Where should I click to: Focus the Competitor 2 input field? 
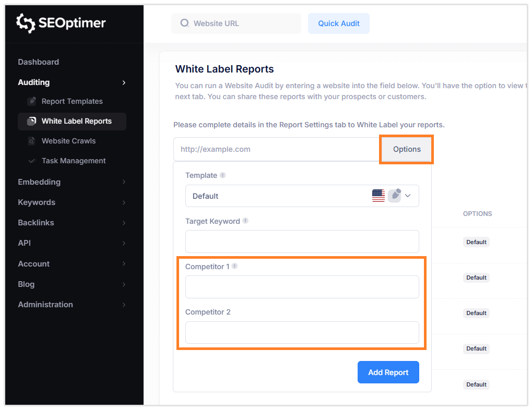(x=302, y=333)
